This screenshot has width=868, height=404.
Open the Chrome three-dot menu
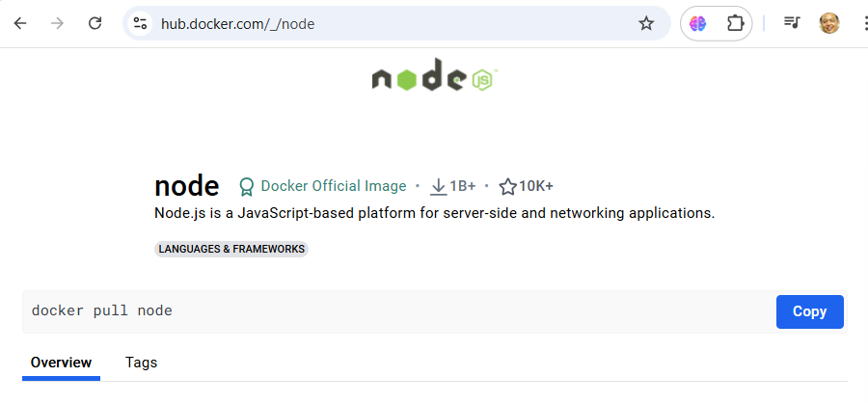tap(862, 23)
